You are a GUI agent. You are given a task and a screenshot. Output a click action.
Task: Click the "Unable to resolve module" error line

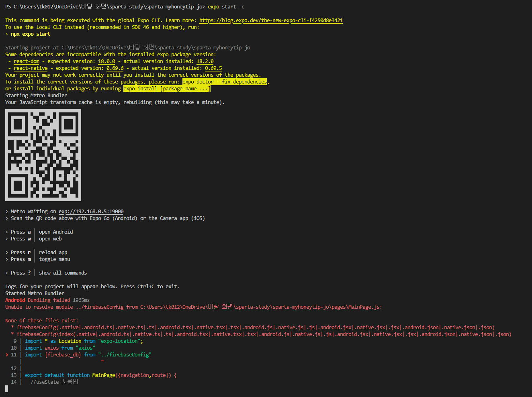coord(194,307)
